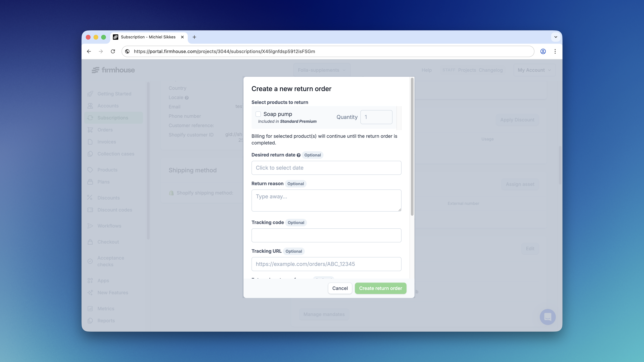The image size is (644, 362).
Task: Expand the My Account menu
Action: 534,70
